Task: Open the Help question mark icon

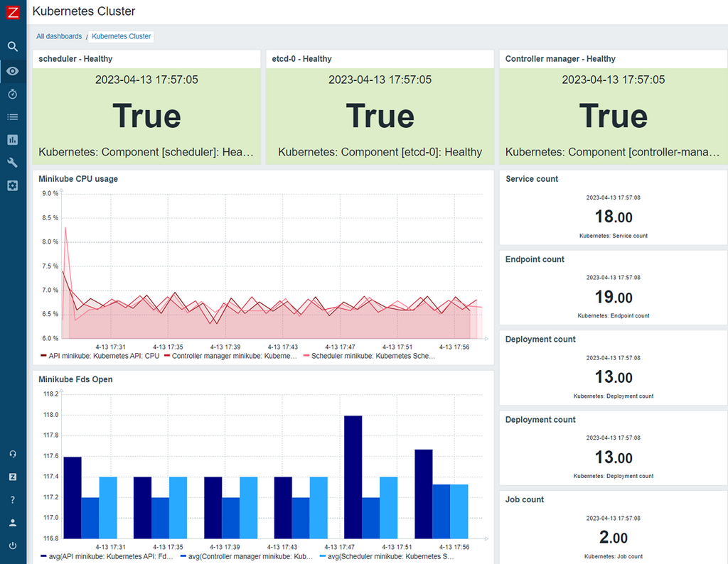Action: 13,500
